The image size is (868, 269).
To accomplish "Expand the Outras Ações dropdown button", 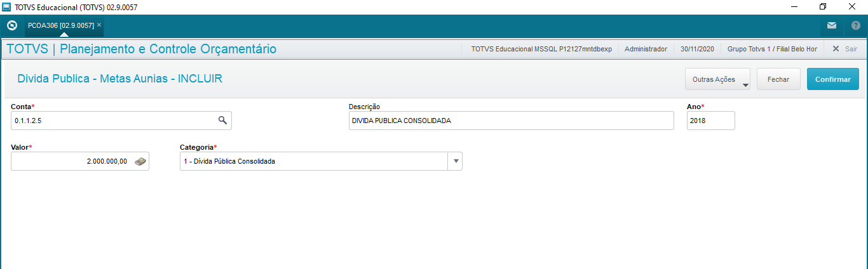I will point(717,79).
